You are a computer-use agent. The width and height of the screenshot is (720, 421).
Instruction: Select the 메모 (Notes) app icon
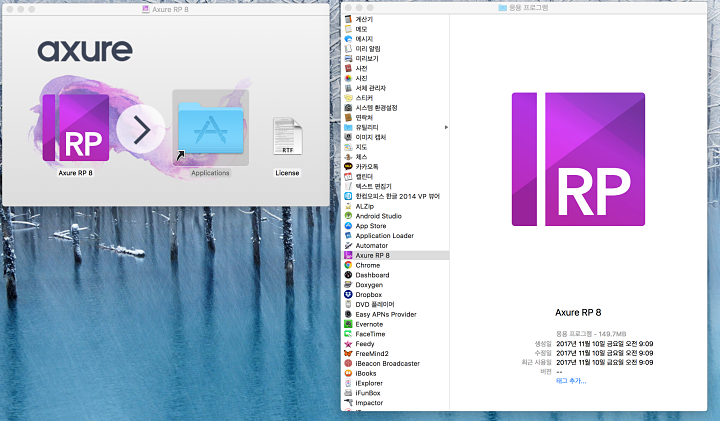tap(348, 29)
